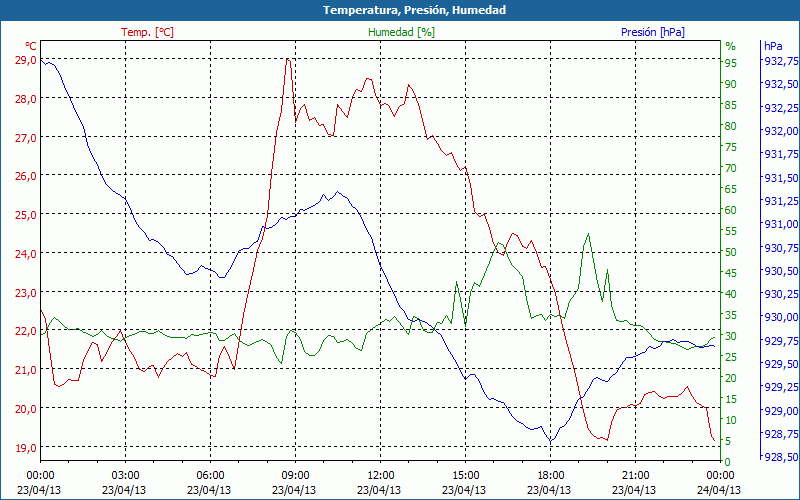Select the green 'Humedad [%]' legend label
This screenshot has height=500, width=800.
tap(401, 32)
